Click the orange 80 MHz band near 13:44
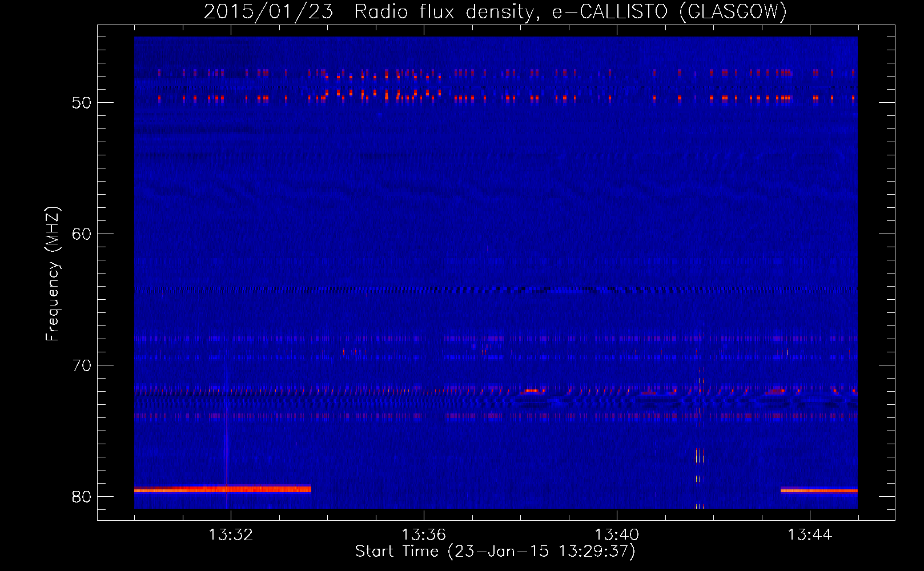The height and width of the screenshot is (571, 924). pyautogui.click(x=819, y=490)
